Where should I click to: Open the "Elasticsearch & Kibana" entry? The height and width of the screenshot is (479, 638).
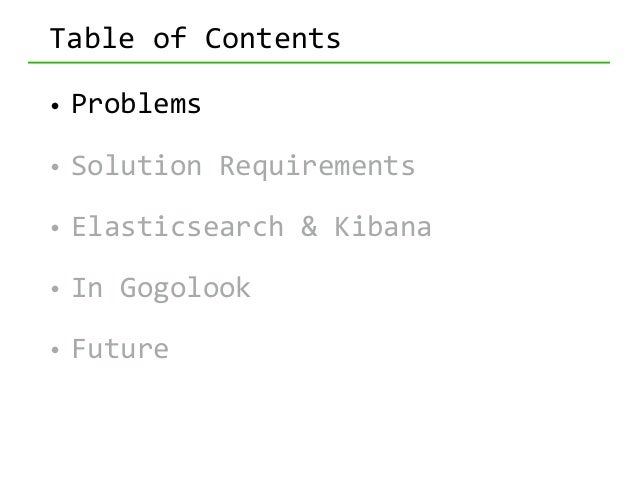pyautogui.click(x=251, y=227)
